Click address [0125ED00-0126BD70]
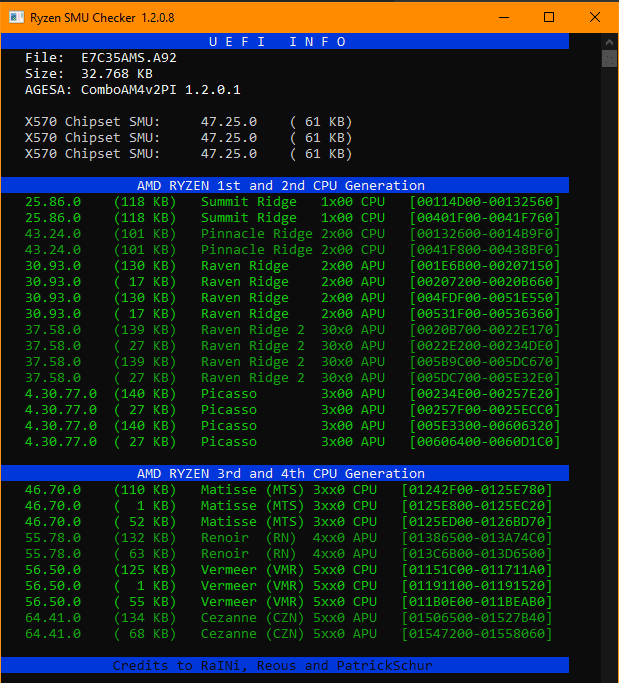This screenshot has height=683, width=619. tap(477, 521)
